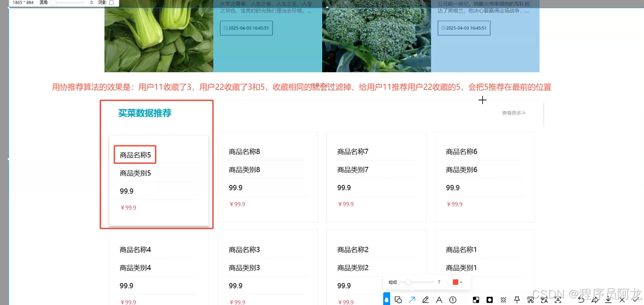Select the arrow annotation tool
The height and width of the screenshot is (305, 644).
pyautogui.click(x=412, y=299)
